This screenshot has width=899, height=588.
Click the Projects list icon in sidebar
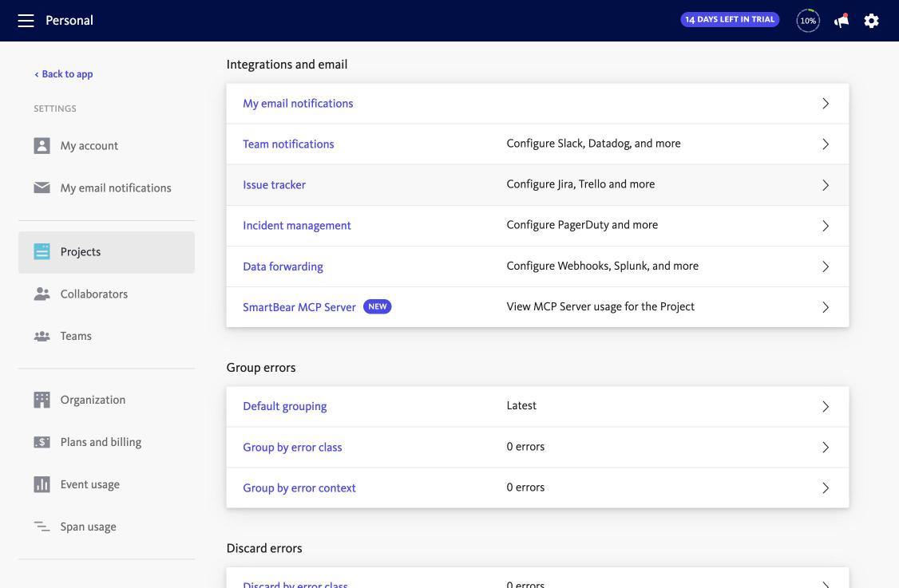(42, 251)
